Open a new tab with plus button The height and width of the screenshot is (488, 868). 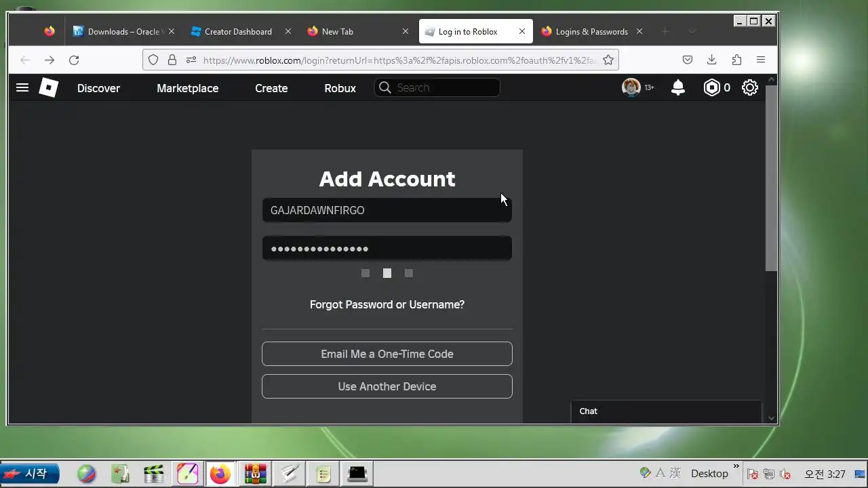click(x=665, y=31)
